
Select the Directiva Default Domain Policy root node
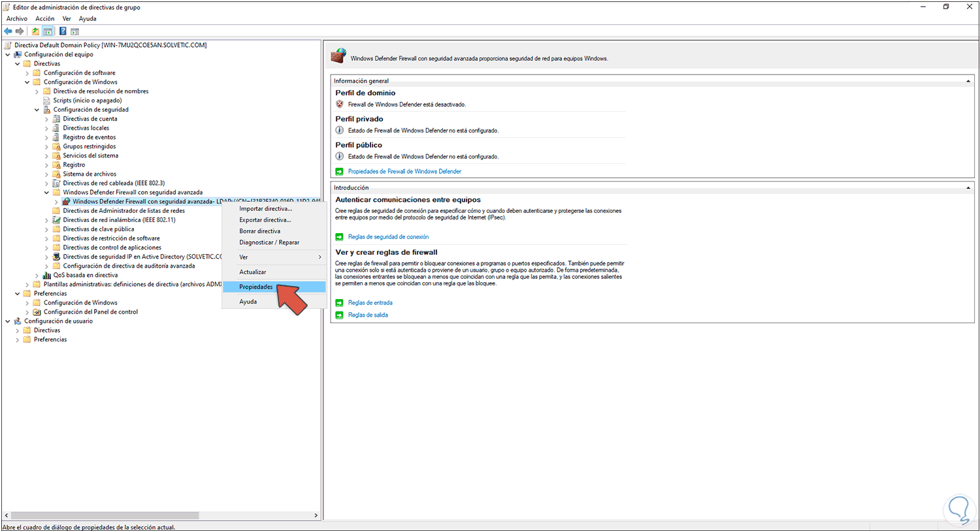(x=110, y=45)
